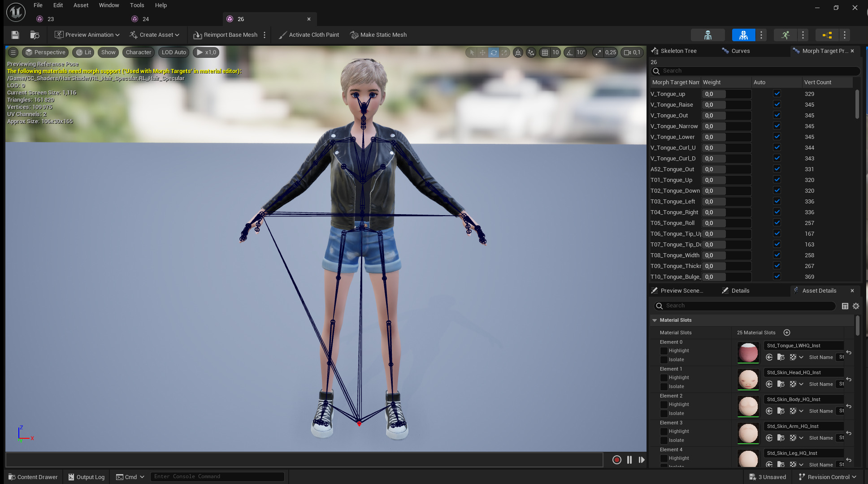Open the Content Drawer
868x484 pixels.
pos(33,477)
